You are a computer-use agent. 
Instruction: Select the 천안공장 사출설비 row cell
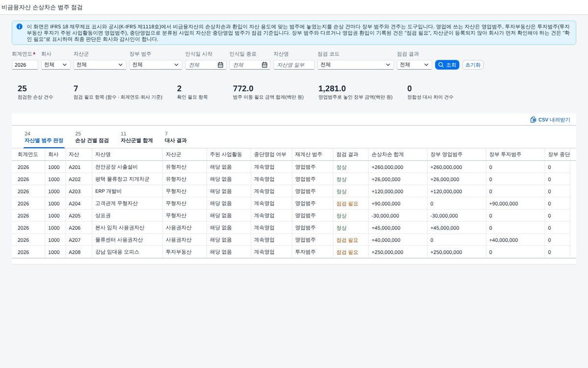(x=127, y=167)
